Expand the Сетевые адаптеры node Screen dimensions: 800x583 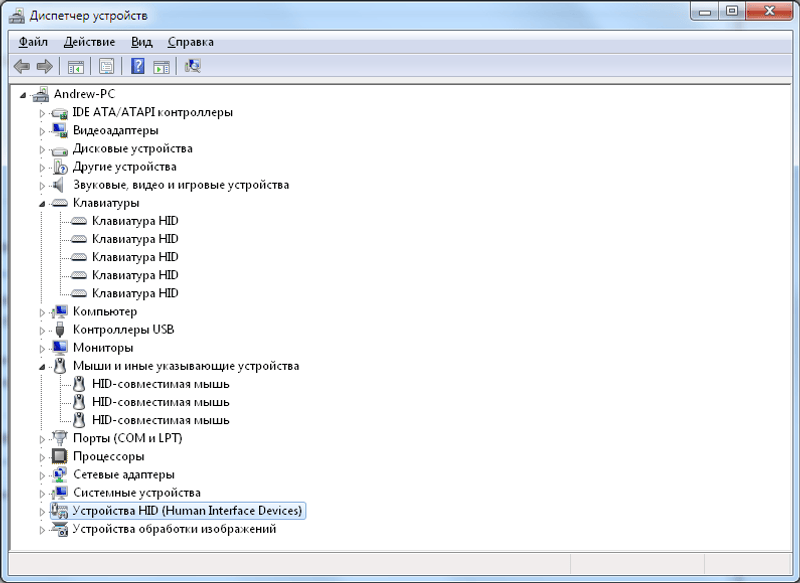42,476
